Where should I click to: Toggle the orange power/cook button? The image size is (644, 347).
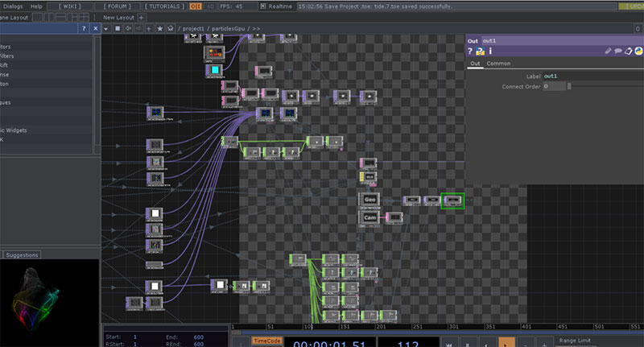pyautogui.click(x=196, y=6)
